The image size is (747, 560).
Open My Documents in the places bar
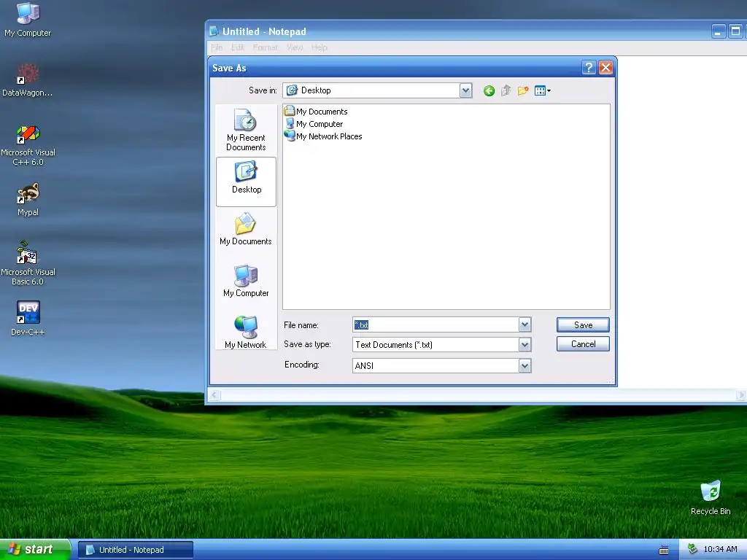(x=246, y=229)
